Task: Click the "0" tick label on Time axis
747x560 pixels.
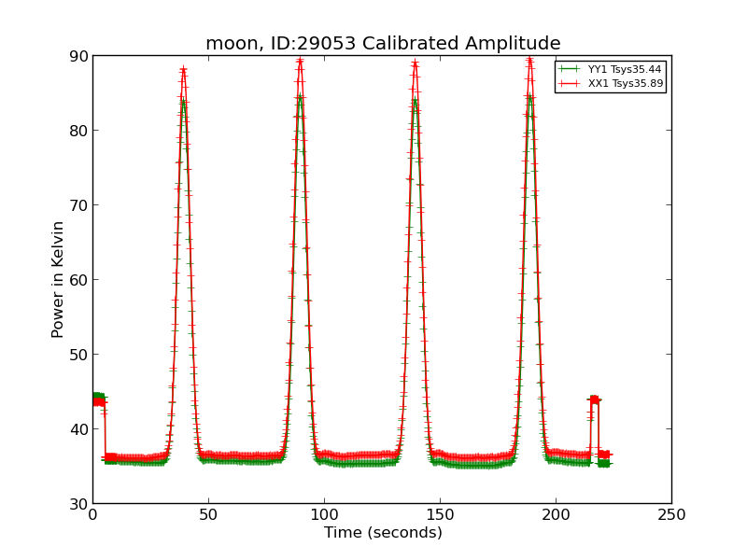Action: [92, 515]
